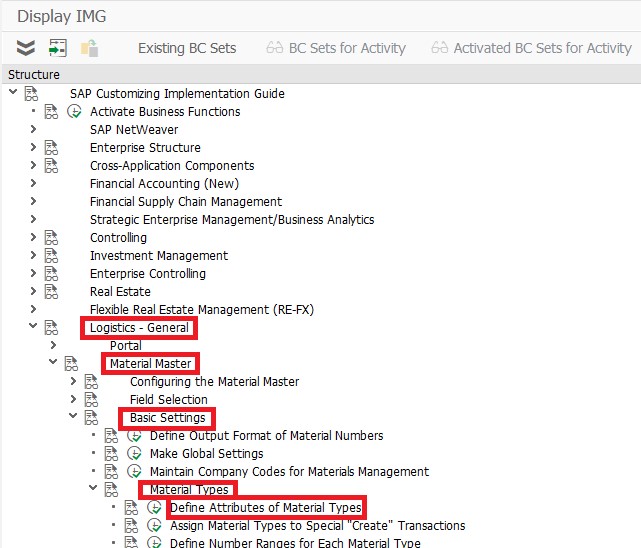Screen dimensions: 641x548
Task: Open documentation icon for SAP Customizing Implementation Guide
Action: (x=31, y=94)
